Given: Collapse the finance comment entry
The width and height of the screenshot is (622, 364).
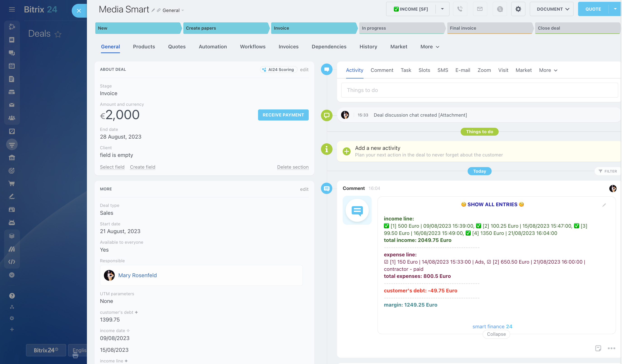Looking at the screenshot, I should tap(496, 334).
